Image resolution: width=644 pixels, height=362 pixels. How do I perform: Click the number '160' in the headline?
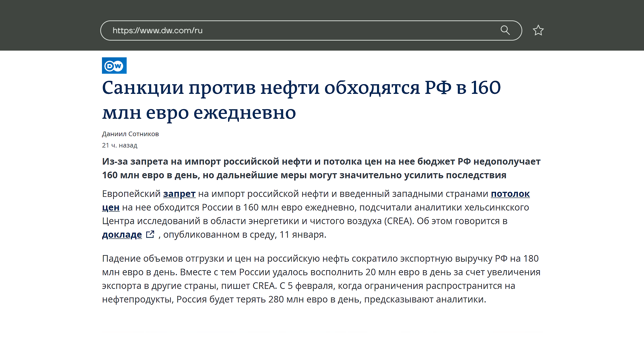click(x=485, y=87)
